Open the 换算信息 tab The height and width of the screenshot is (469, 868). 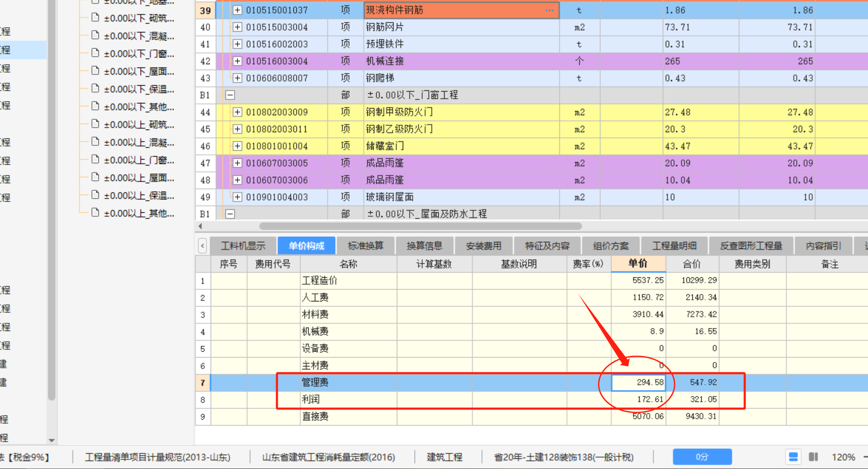point(425,246)
